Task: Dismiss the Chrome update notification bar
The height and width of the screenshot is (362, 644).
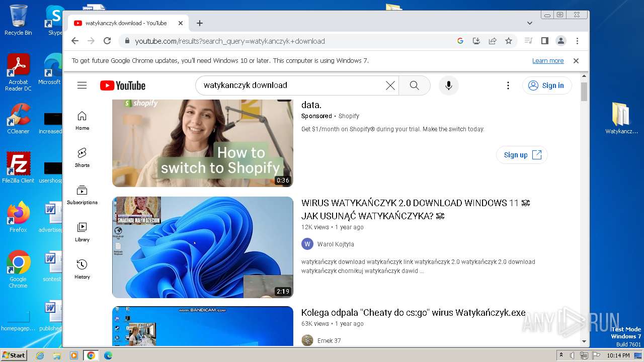Action: (576, 61)
